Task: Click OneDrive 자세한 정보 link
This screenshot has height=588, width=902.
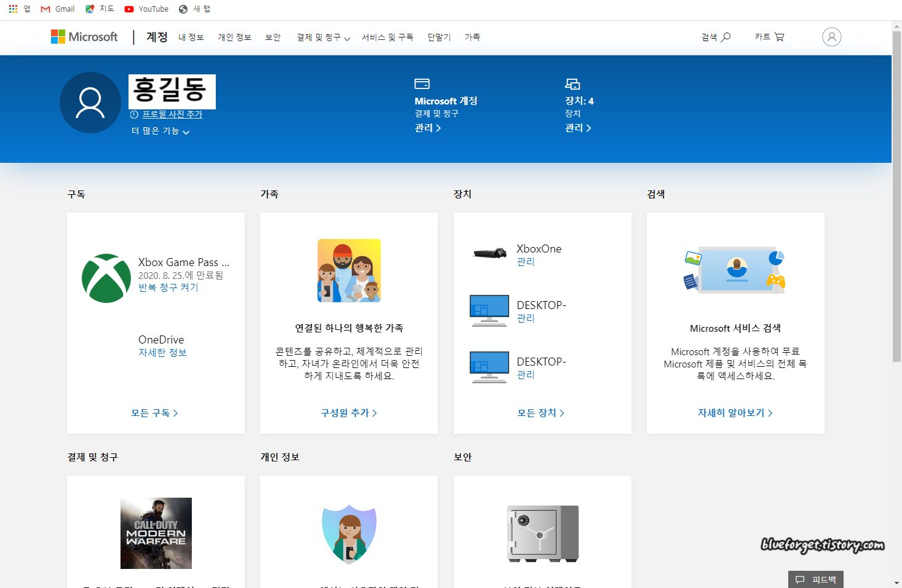Action: click(x=162, y=353)
